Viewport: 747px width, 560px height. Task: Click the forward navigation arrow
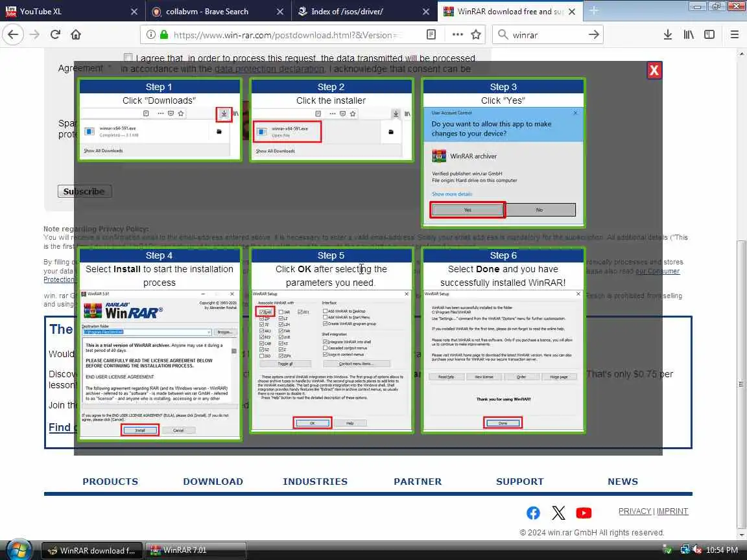[x=34, y=34]
